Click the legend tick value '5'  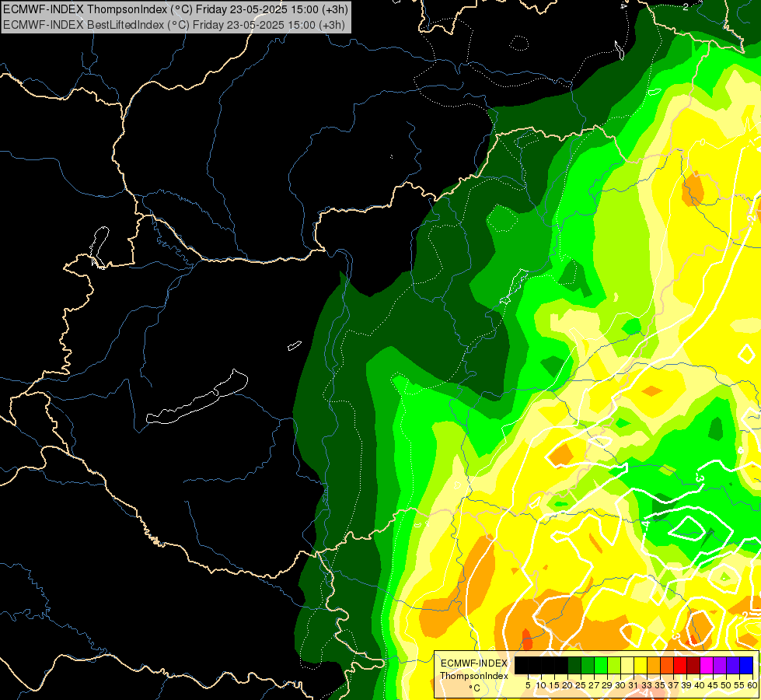point(528,685)
